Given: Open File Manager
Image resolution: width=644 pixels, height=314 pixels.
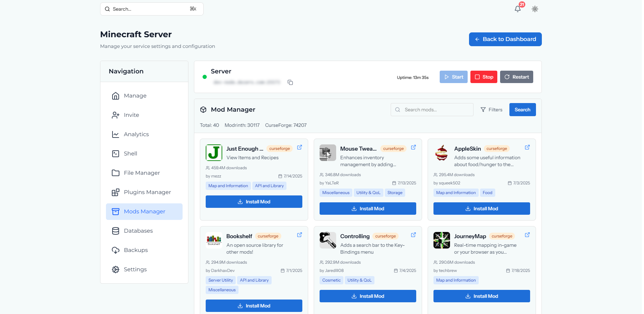Looking at the screenshot, I should (x=144, y=173).
